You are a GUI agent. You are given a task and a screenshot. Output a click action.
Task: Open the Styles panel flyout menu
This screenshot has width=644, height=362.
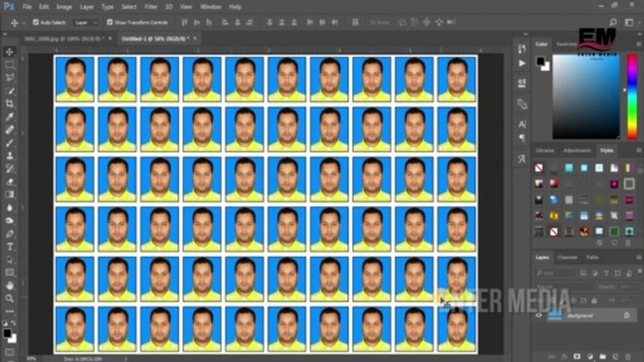coord(638,150)
